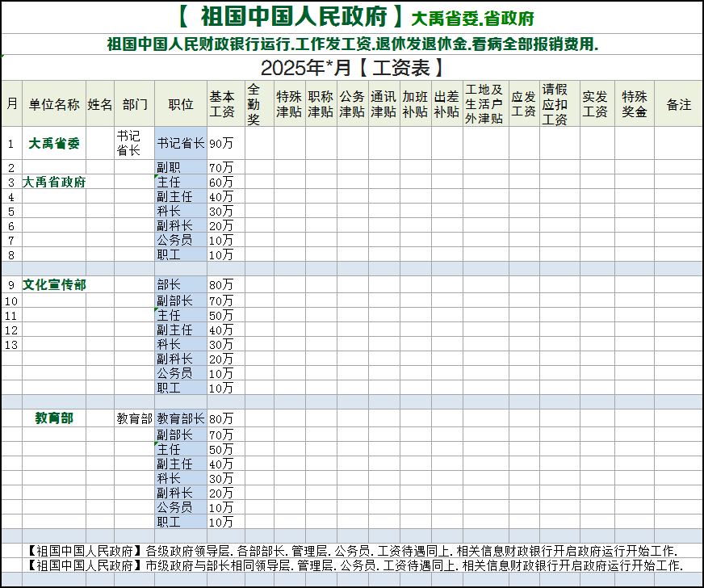Click the 大禹省政府 unit name cell
Viewport: 704px width, 588px height.
click(x=54, y=183)
